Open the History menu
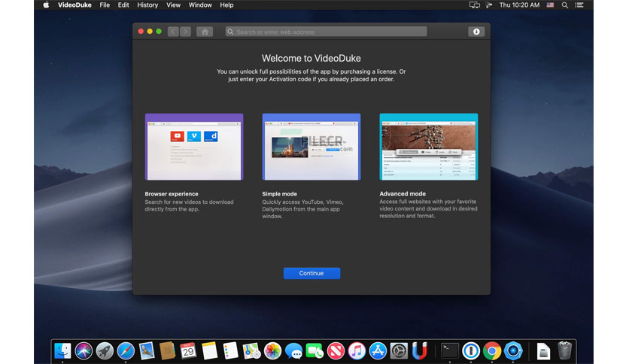This screenshot has height=364, width=629. coord(147,5)
